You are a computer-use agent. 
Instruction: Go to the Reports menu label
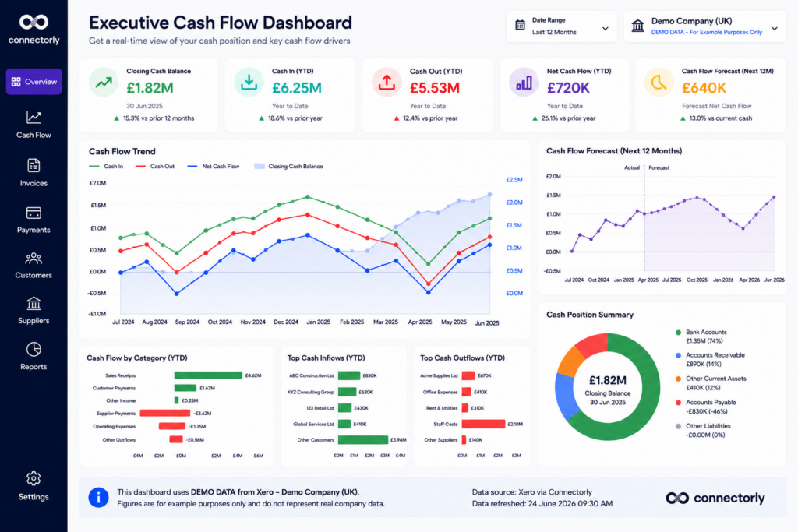click(x=34, y=367)
